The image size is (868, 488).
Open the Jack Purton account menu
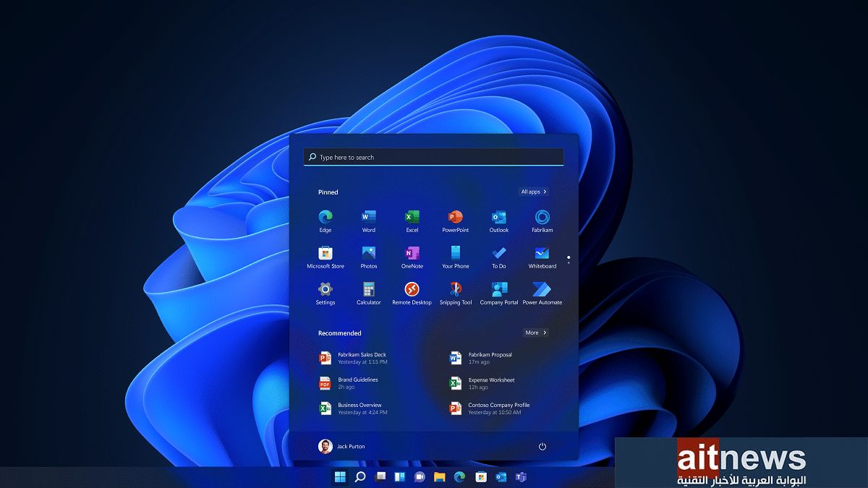[342, 446]
